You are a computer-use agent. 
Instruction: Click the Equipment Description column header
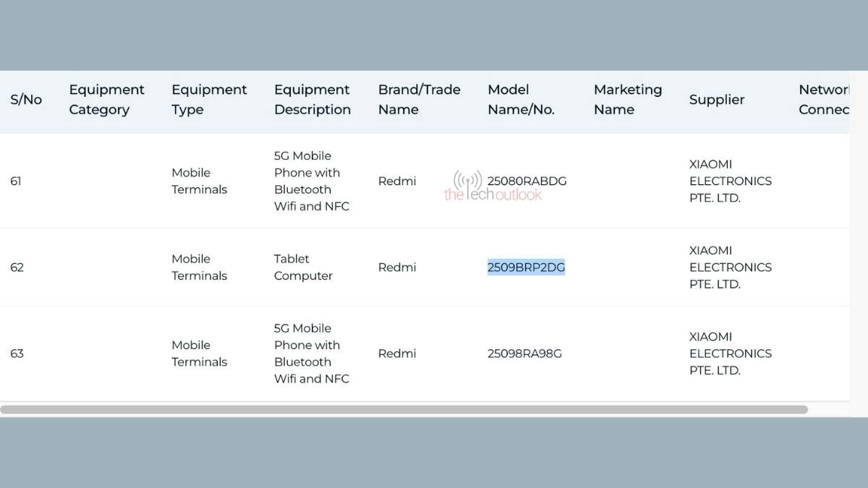pos(312,100)
